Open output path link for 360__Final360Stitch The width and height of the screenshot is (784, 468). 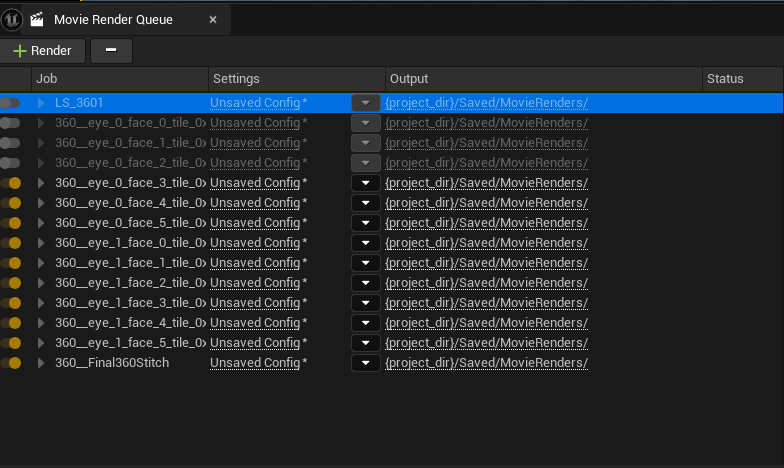[x=486, y=363]
